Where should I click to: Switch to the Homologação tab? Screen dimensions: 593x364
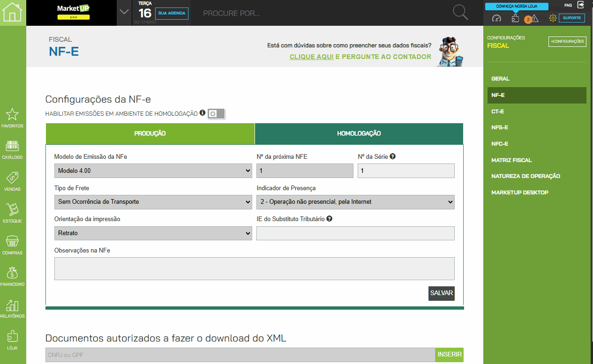pyautogui.click(x=359, y=134)
